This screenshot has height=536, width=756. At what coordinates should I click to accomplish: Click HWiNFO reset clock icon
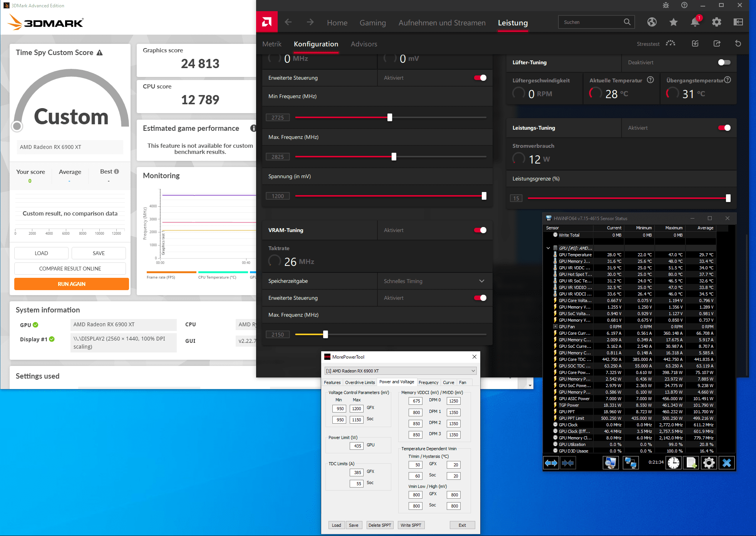pyautogui.click(x=673, y=463)
